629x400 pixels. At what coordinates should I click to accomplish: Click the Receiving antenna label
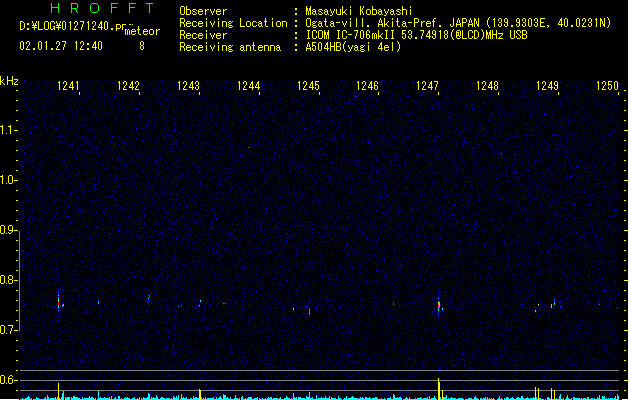point(230,47)
